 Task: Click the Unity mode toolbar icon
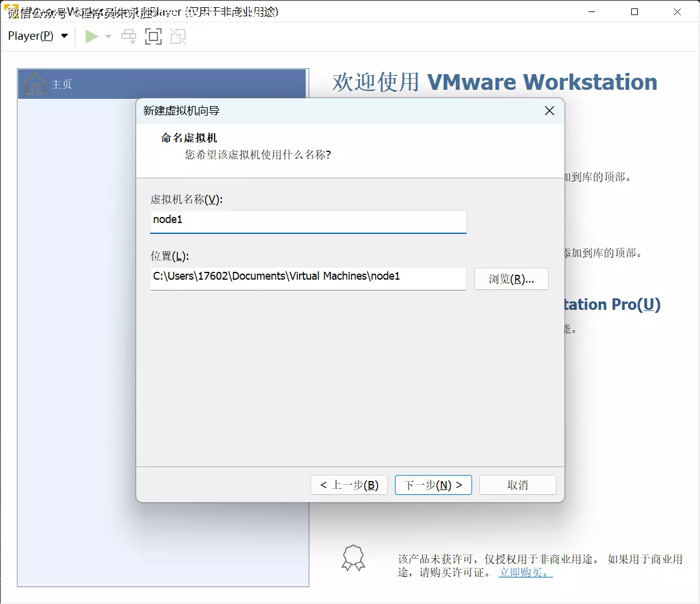[x=178, y=37]
